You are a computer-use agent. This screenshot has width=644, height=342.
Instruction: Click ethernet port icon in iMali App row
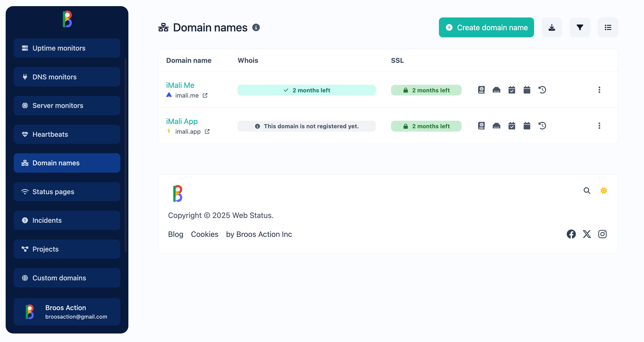click(496, 126)
